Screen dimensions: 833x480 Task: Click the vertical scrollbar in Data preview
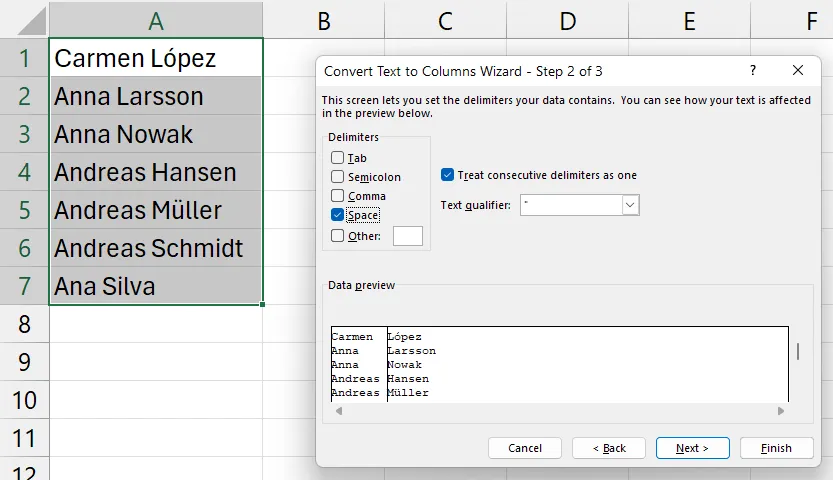tap(797, 352)
